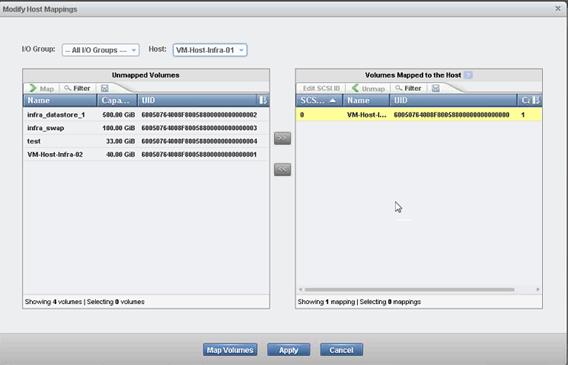Sort Unmapped Volumes by Name column
The width and height of the screenshot is (568, 365).
[60, 100]
